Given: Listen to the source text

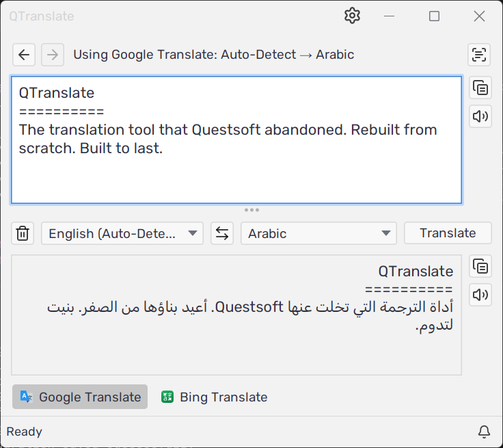Looking at the screenshot, I should pos(480,116).
